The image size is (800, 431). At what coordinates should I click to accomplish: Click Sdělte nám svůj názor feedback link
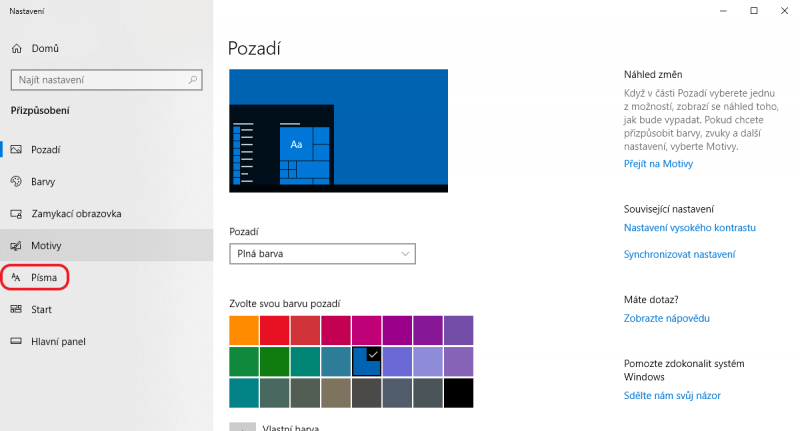click(670, 395)
